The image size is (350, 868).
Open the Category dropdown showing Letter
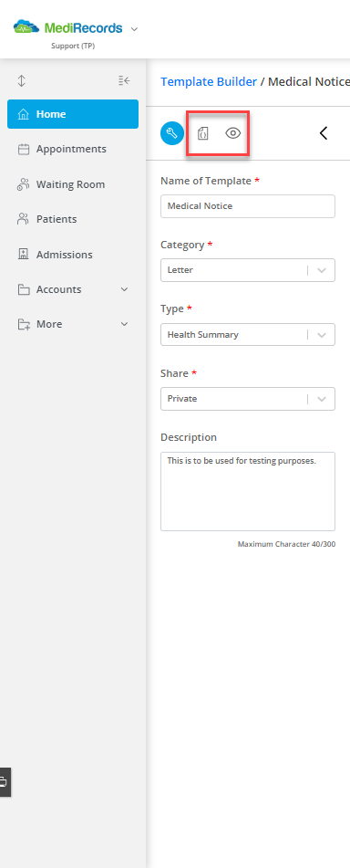tap(248, 270)
